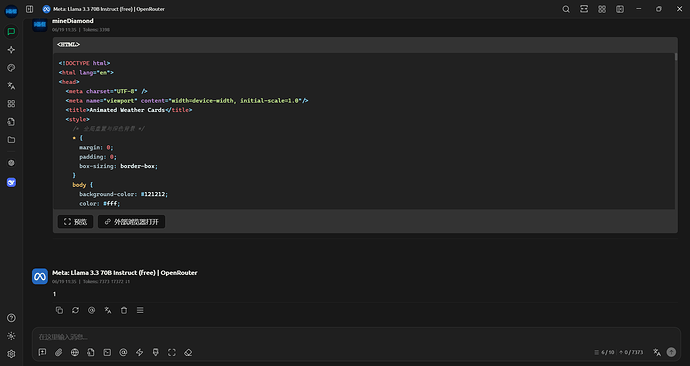
Task: Click the background-color #121212 code line
Action: pyautogui.click(x=123, y=194)
